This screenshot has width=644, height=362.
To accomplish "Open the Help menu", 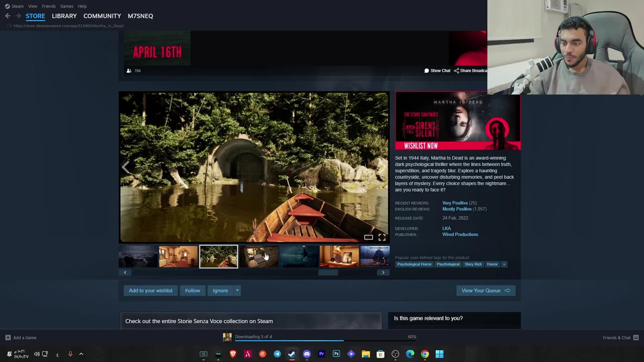I will pos(82,6).
